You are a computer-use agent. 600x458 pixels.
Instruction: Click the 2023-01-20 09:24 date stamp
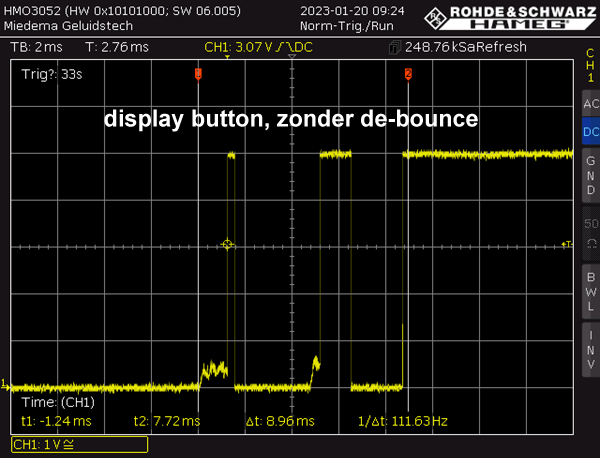[352, 11]
